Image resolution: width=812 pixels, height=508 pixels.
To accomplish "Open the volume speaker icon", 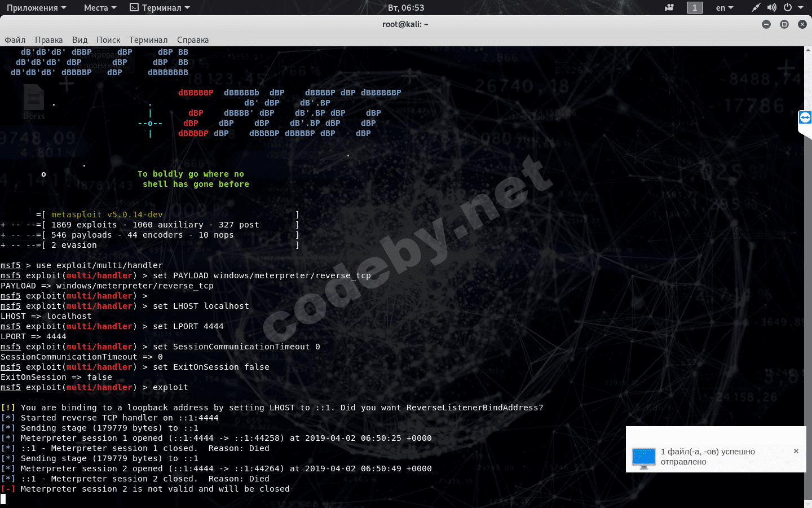I will pyautogui.click(x=772, y=8).
